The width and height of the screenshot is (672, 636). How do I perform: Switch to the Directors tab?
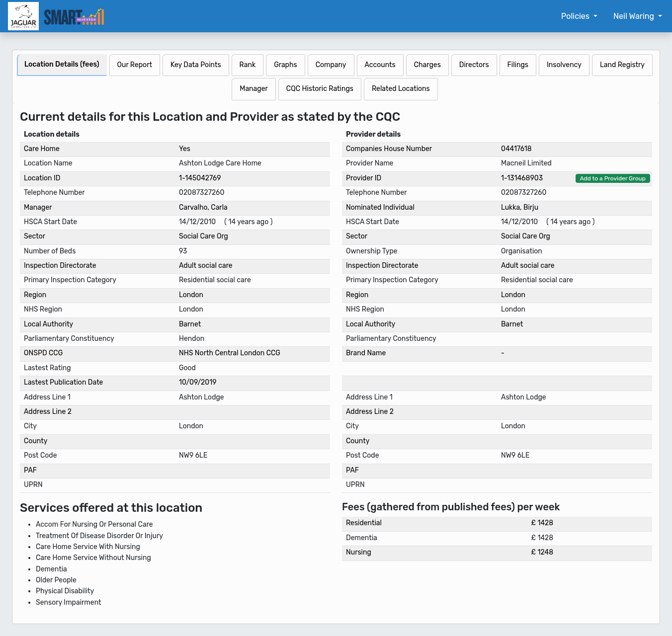click(x=474, y=65)
